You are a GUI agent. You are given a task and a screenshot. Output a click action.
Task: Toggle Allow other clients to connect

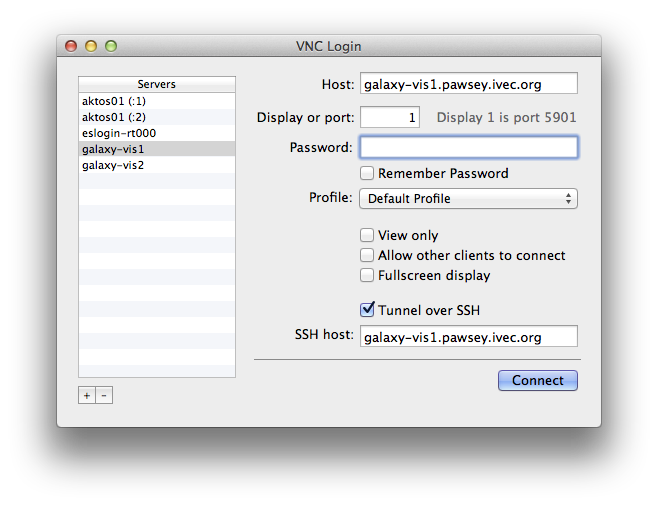(x=367, y=255)
